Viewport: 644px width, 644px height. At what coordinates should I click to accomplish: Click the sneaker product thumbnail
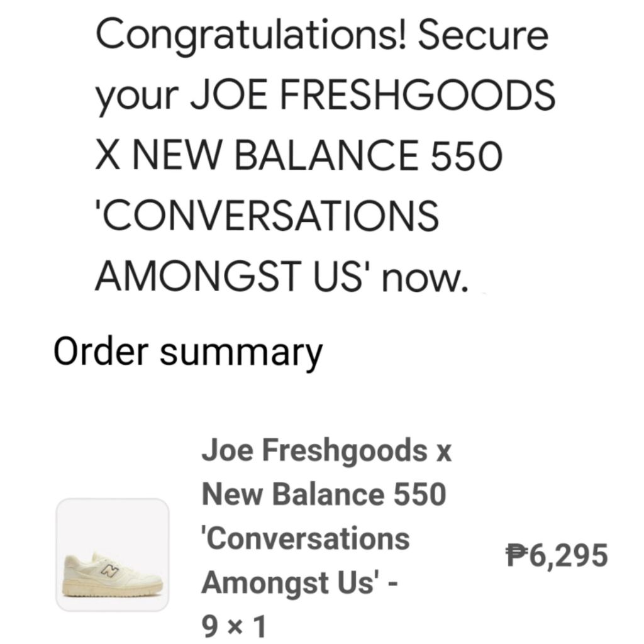113,554
